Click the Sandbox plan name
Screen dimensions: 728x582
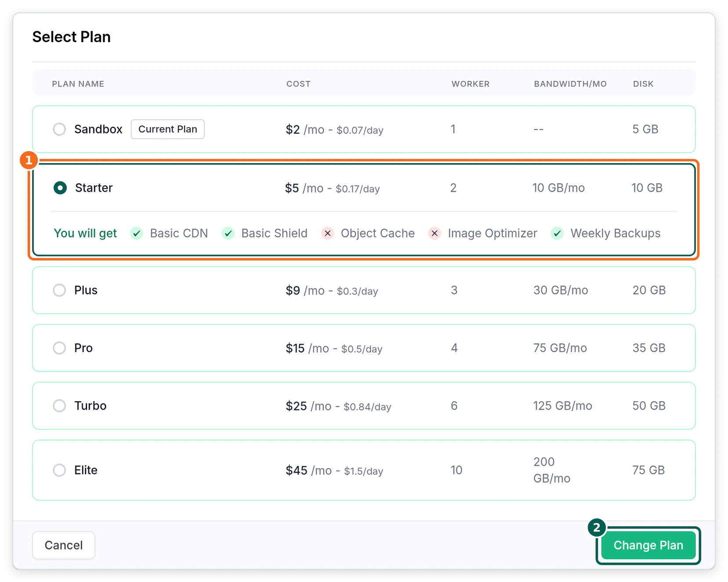(98, 129)
